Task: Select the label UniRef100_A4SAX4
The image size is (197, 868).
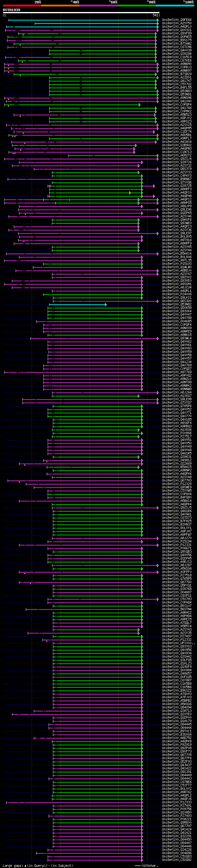Action: point(177,142)
